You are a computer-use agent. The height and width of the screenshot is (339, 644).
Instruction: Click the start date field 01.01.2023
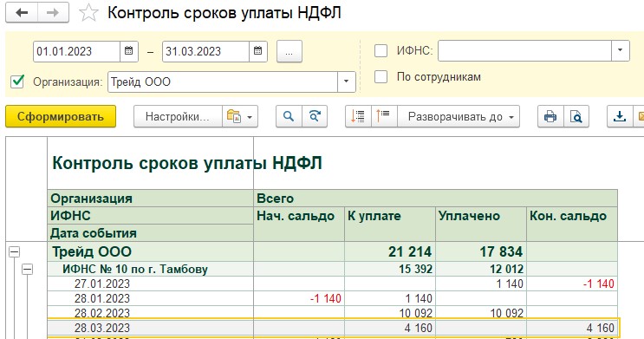[76, 51]
